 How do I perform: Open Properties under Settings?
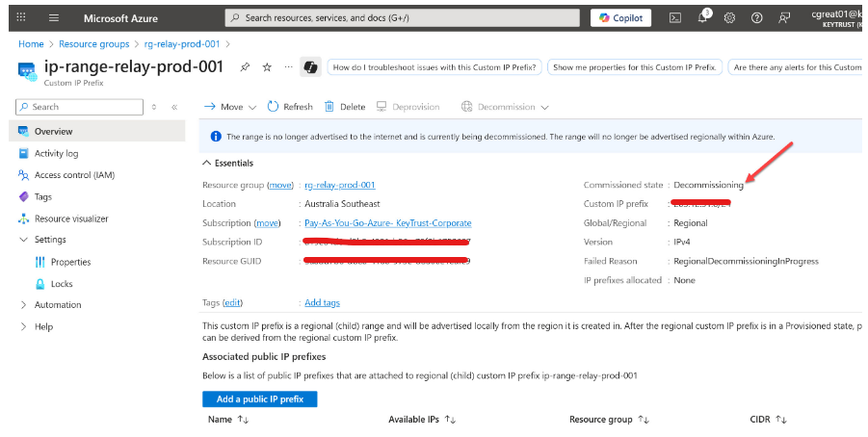coord(70,262)
